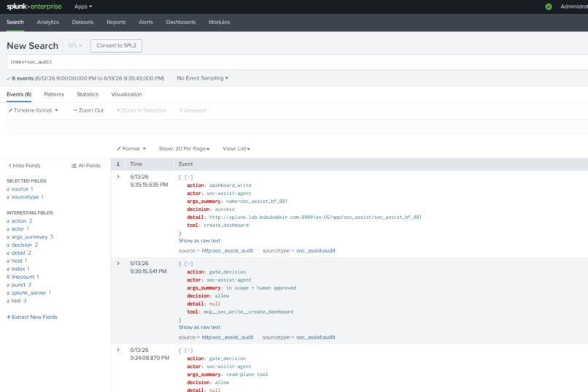Screen dimensions: 588x392
Task: Open the args_summary interesting field
Action: click(29, 237)
